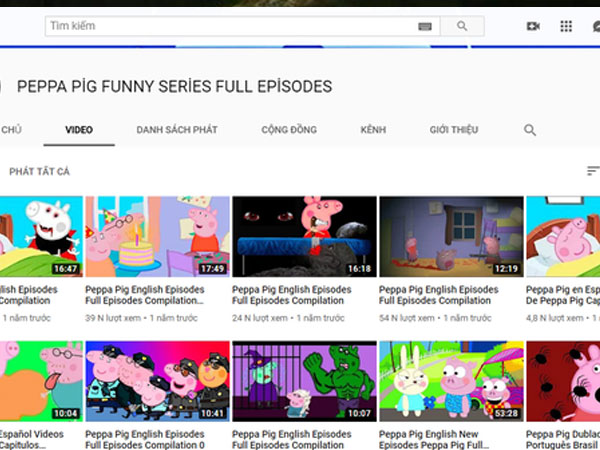600x450 pixels.
Task: Open the vampire pig thumbnail with 16:47 duration
Action: pyautogui.click(x=41, y=236)
